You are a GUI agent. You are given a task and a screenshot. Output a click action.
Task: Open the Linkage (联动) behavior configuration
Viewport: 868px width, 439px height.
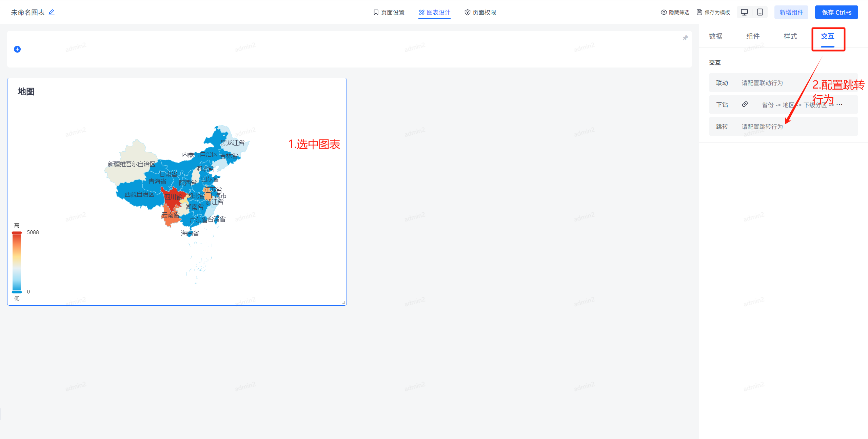pyautogui.click(x=762, y=83)
